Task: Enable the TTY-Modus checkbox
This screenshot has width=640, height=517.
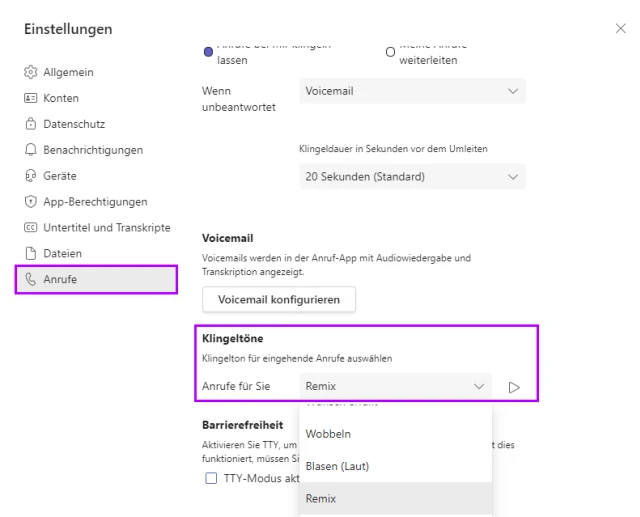Action: (x=211, y=478)
